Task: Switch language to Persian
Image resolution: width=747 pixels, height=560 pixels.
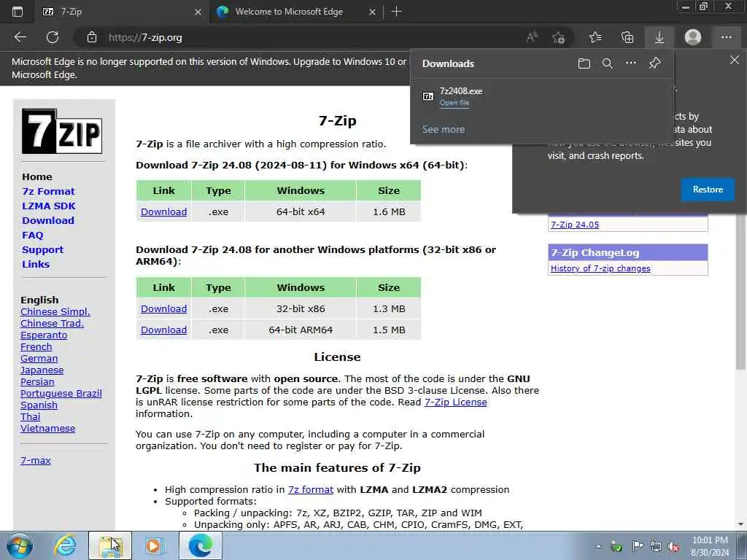Action: [x=37, y=382]
